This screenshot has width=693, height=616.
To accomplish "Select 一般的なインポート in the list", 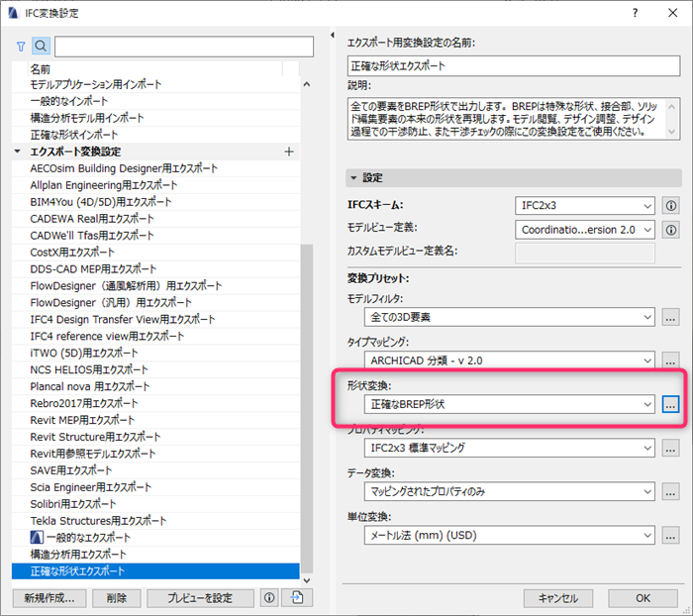I will (155, 101).
